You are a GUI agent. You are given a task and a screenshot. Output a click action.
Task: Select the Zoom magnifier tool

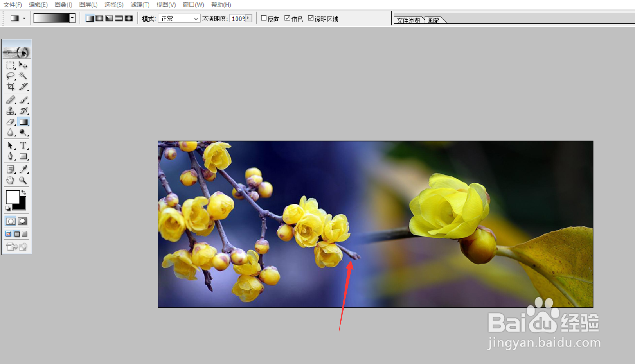pos(23,180)
